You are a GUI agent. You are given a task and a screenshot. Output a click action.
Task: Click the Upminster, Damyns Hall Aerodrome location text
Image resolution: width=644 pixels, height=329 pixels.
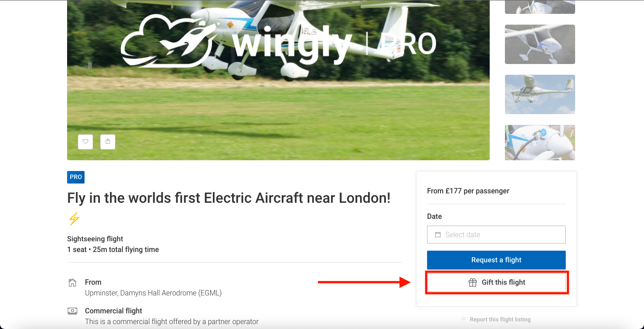153,293
